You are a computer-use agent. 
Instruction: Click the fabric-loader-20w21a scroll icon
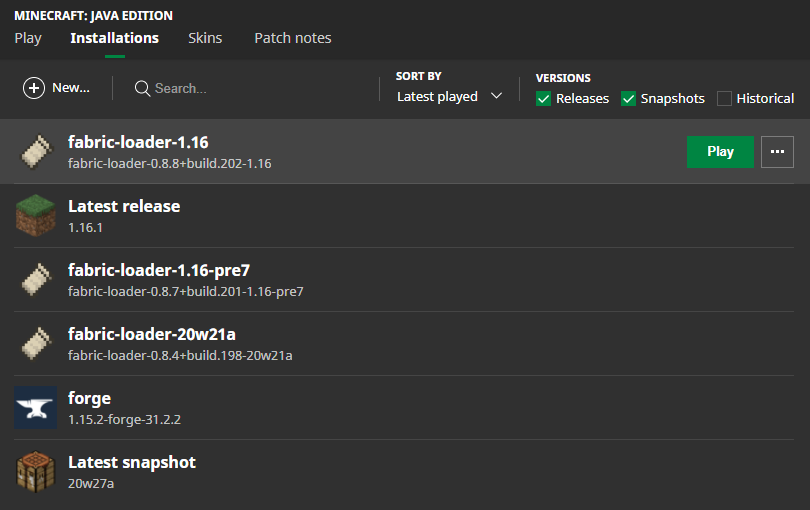(35, 344)
